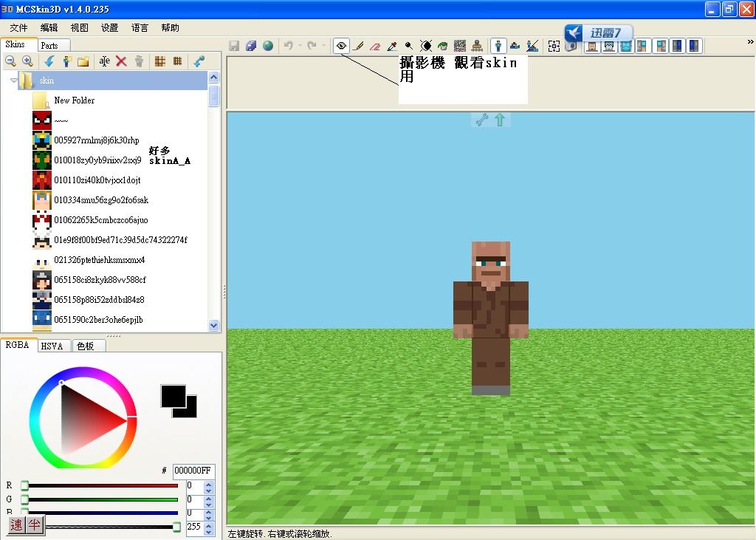Toggle the perspective 3D view mode button

click(499, 46)
